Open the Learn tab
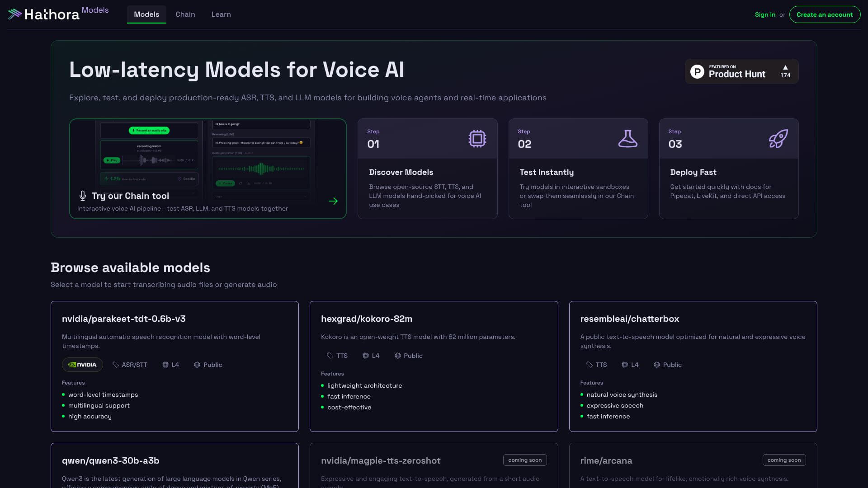This screenshot has width=868, height=488. click(221, 14)
